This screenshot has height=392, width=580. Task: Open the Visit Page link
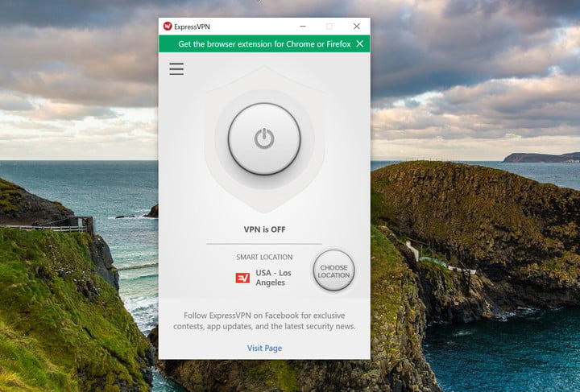click(264, 348)
